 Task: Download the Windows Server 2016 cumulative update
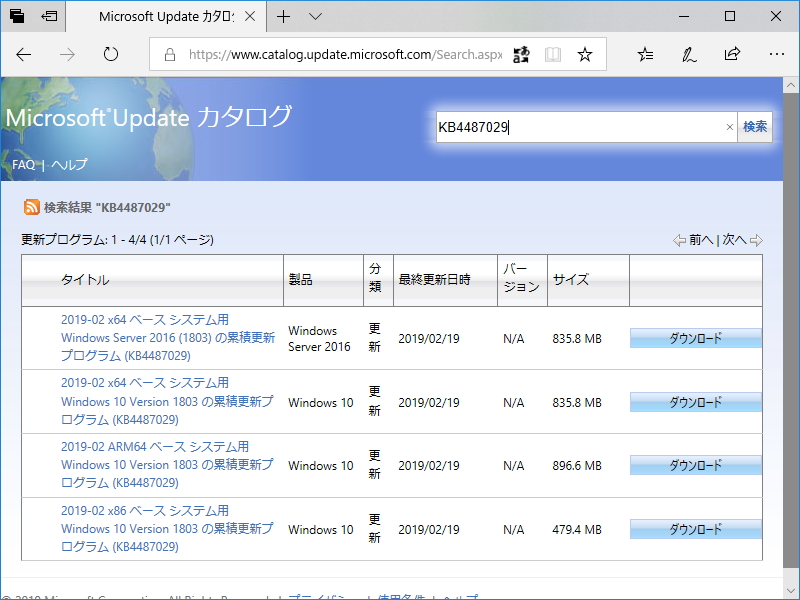pyautogui.click(x=695, y=338)
